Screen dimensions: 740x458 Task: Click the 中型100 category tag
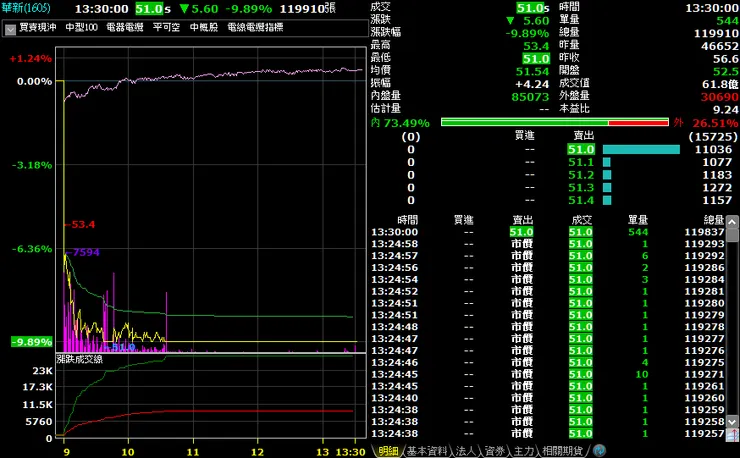pyautogui.click(x=81, y=27)
